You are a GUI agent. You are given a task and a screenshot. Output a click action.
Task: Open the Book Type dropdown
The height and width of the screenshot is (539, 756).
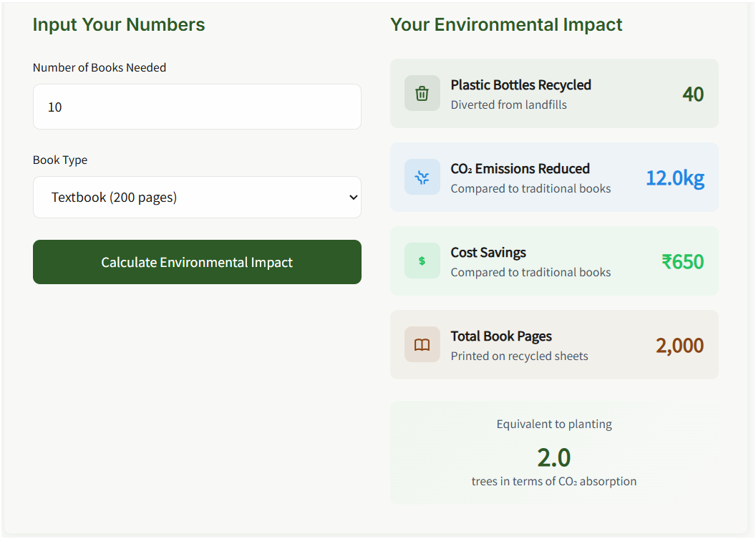tap(197, 198)
